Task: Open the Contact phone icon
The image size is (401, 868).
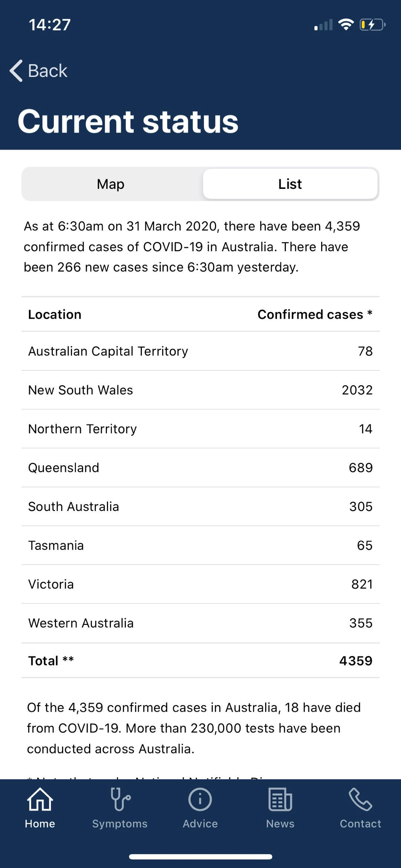Action: click(x=360, y=799)
